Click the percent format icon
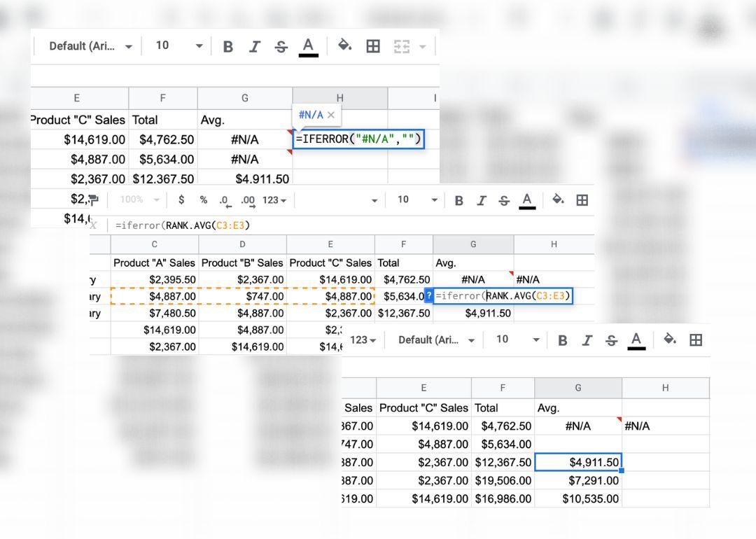 point(204,200)
